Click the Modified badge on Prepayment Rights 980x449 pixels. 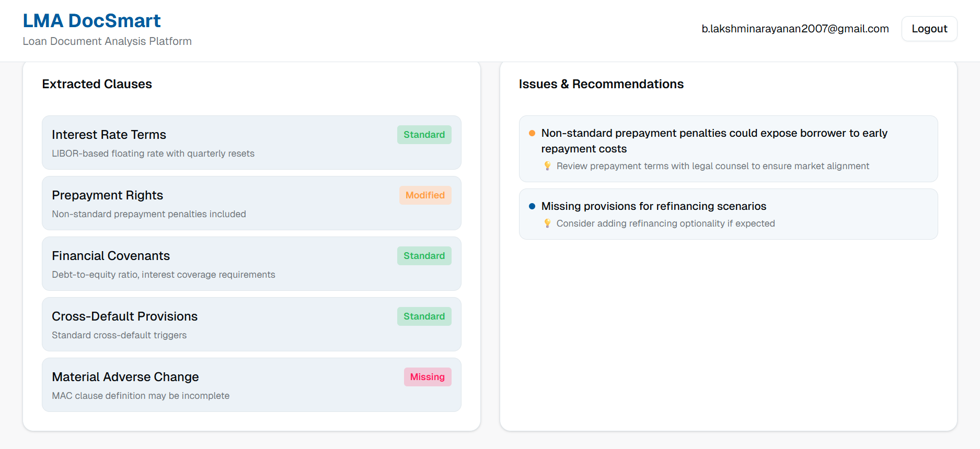click(425, 195)
